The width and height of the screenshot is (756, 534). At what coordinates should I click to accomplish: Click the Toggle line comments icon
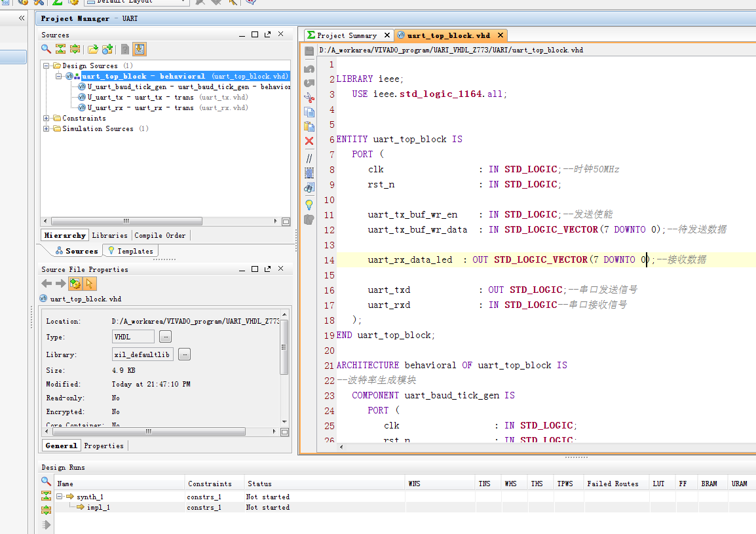click(309, 158)
